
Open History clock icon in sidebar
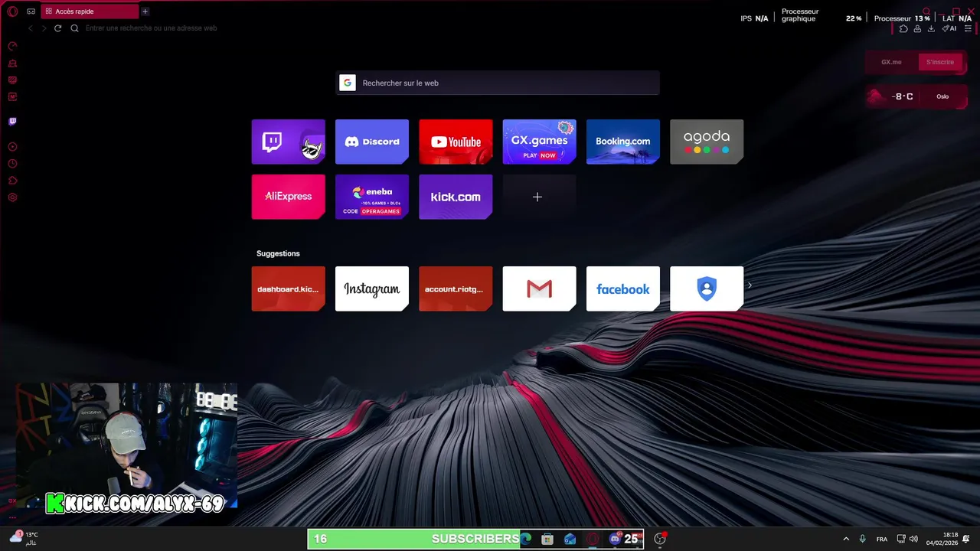[12, 164]
